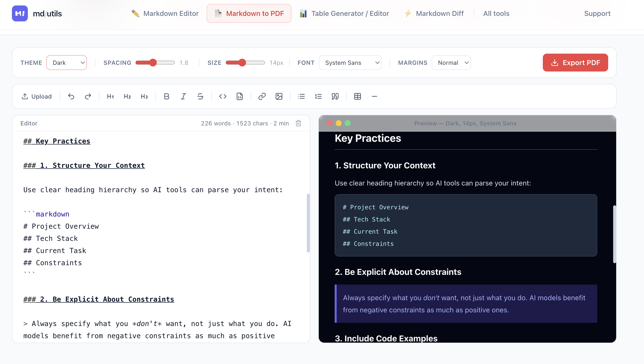The width and height of the screenshot is (644, 364).
Task: Insert inline code with the code icon
Action: (222, 96)
